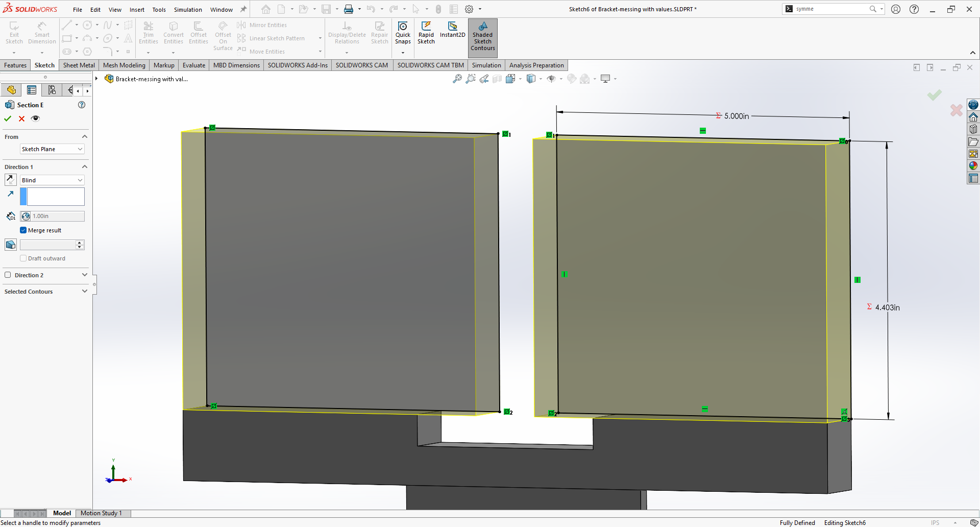
Task: Click Zoom to Fit icon
Action: coord(457,79)
